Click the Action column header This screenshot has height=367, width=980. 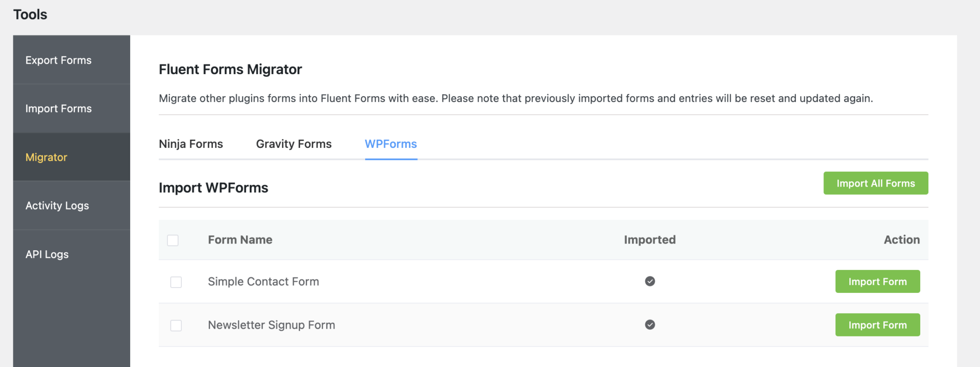point(902,240)
